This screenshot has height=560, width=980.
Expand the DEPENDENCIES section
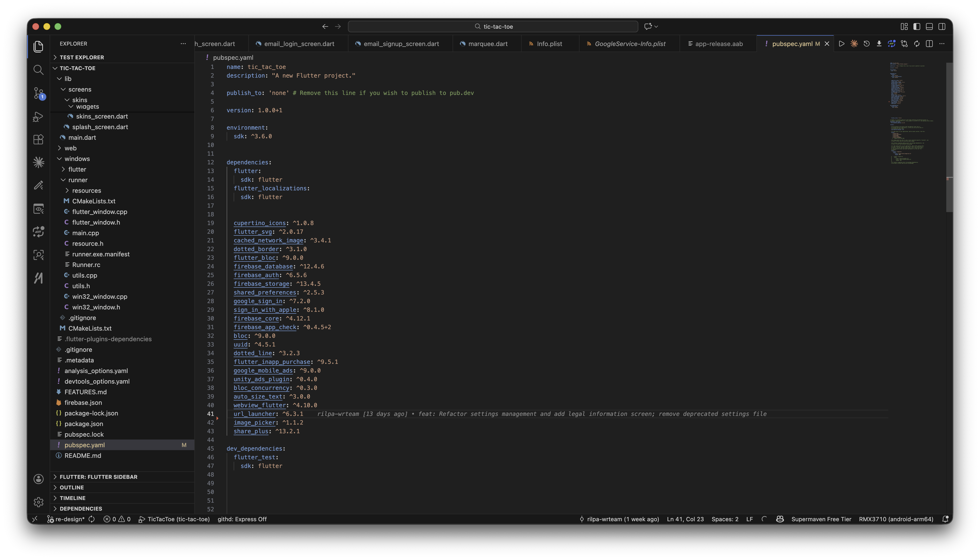click(x=122, y=508)
